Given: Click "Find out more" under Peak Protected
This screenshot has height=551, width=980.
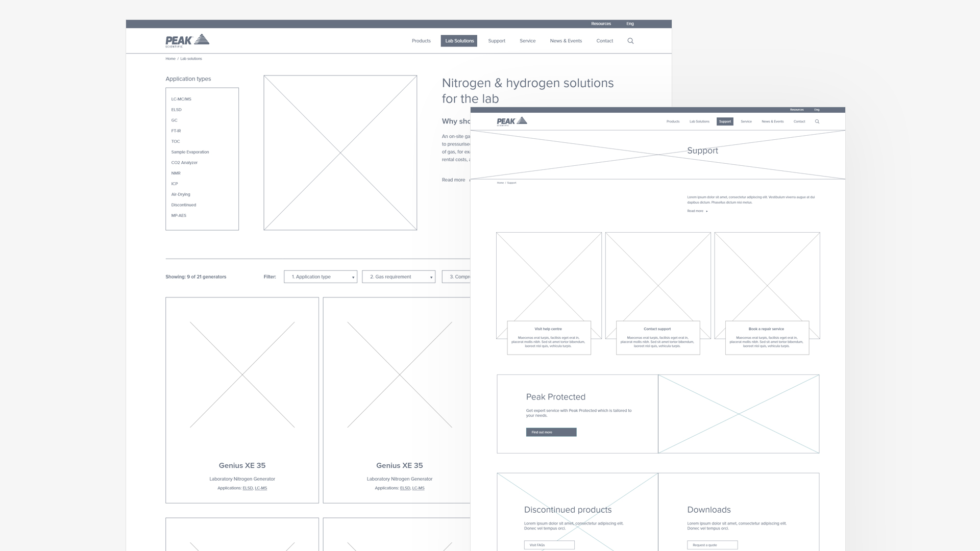Looking at the screenshot, I should 551,432.
